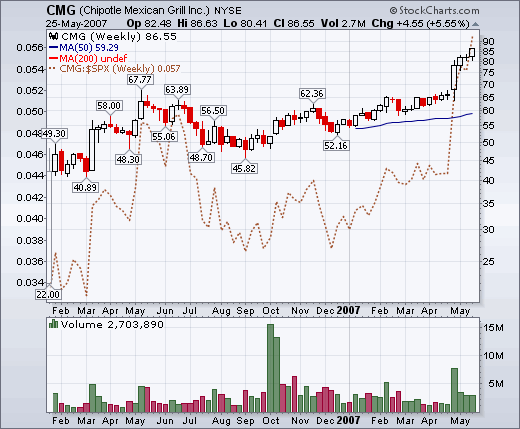Click the 55.06 price label

[164, 137]
